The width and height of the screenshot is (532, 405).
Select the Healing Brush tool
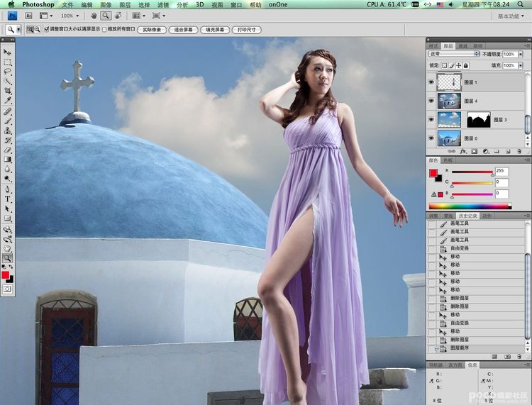7,111
